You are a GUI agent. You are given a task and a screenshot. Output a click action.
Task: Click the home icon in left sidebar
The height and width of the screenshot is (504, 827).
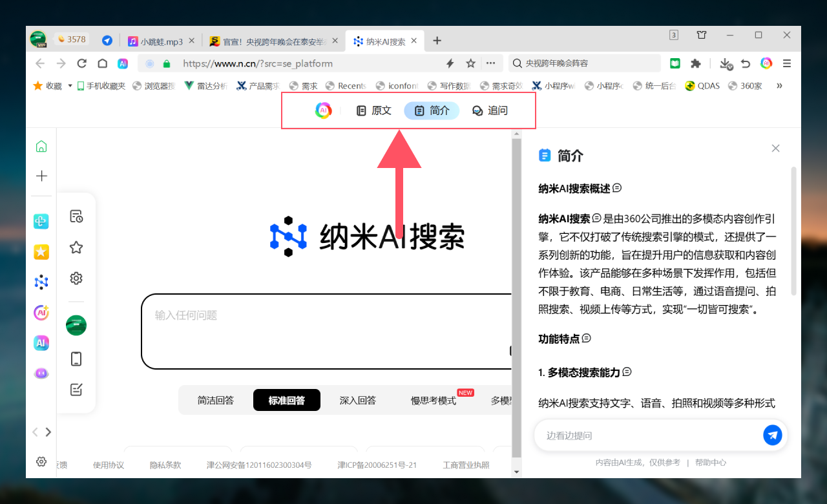coord(41,147)
